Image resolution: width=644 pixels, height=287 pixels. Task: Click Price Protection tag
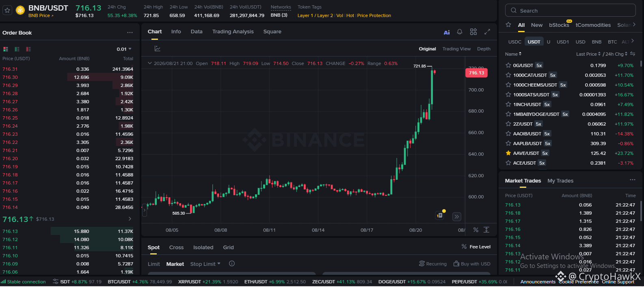[x=374, y=15]
